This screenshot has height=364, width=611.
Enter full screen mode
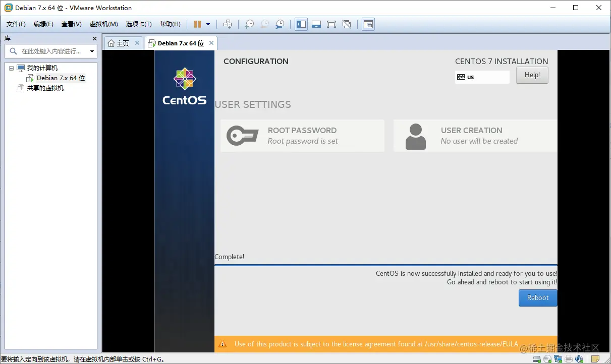click(x=331, y=24)
